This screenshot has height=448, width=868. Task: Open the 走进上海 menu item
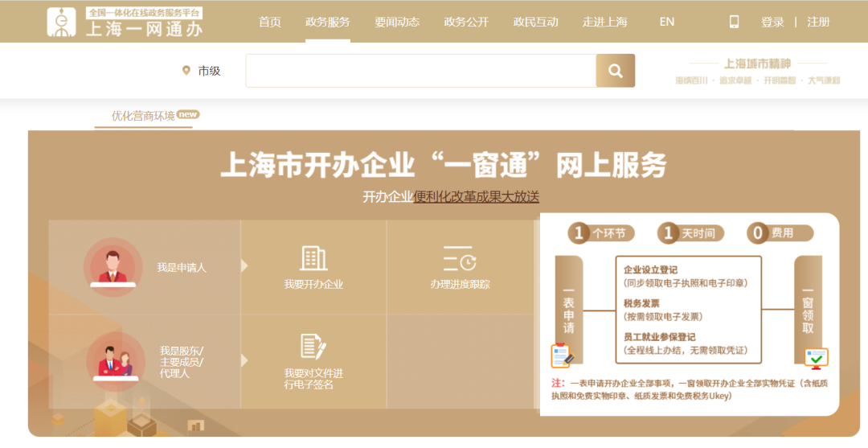(x=604, y=23)
